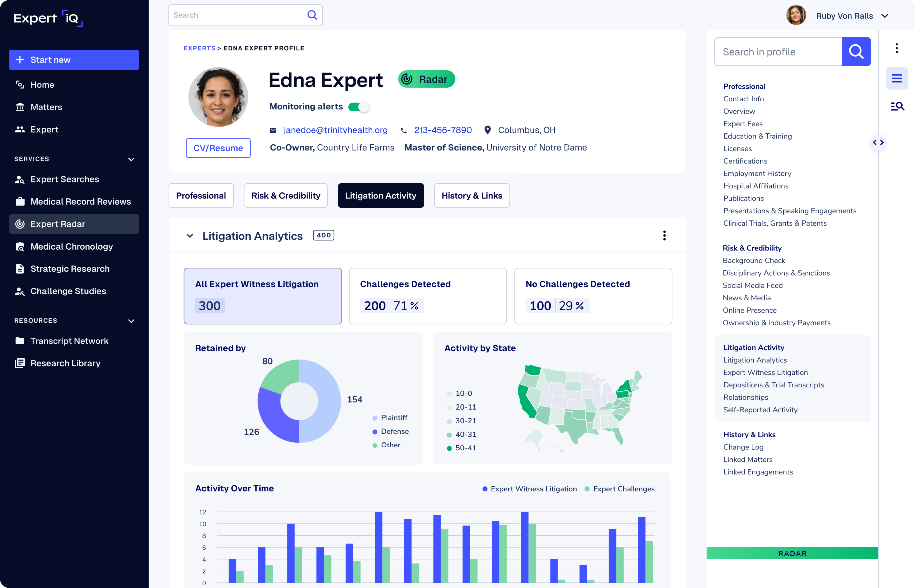Select the Litigation Activity tab
Image resolution: width=915 pixels, height=588 pixels.
pyautogui.click(x=381, y=196)
